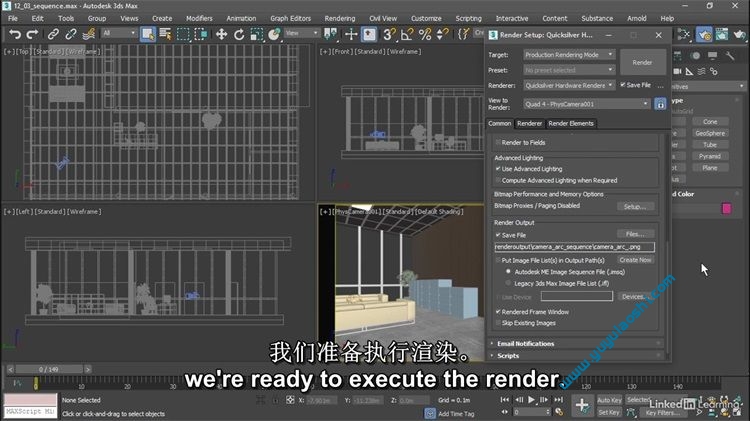Image resolution: width=750 pixels, height=421 pixels.
Task: Toggle Keyboard Shortcut Override icon
Action: coord(369,34)
